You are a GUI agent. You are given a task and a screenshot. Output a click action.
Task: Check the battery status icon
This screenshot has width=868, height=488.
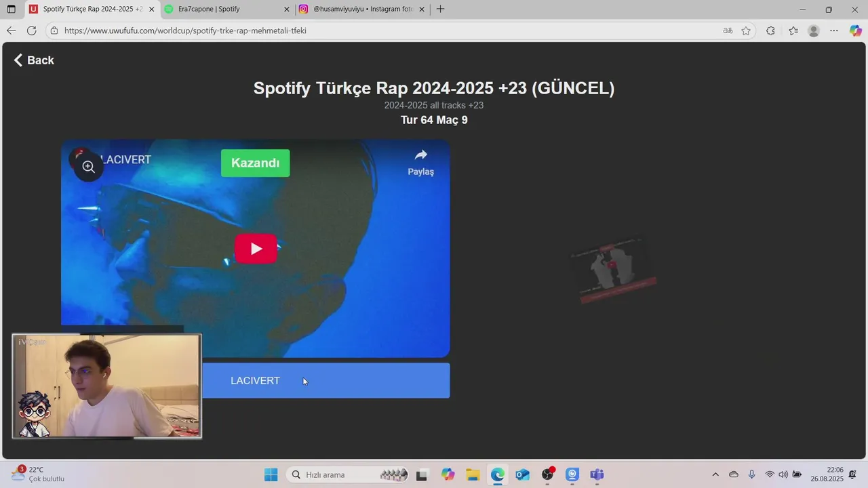tap(797, 474)
